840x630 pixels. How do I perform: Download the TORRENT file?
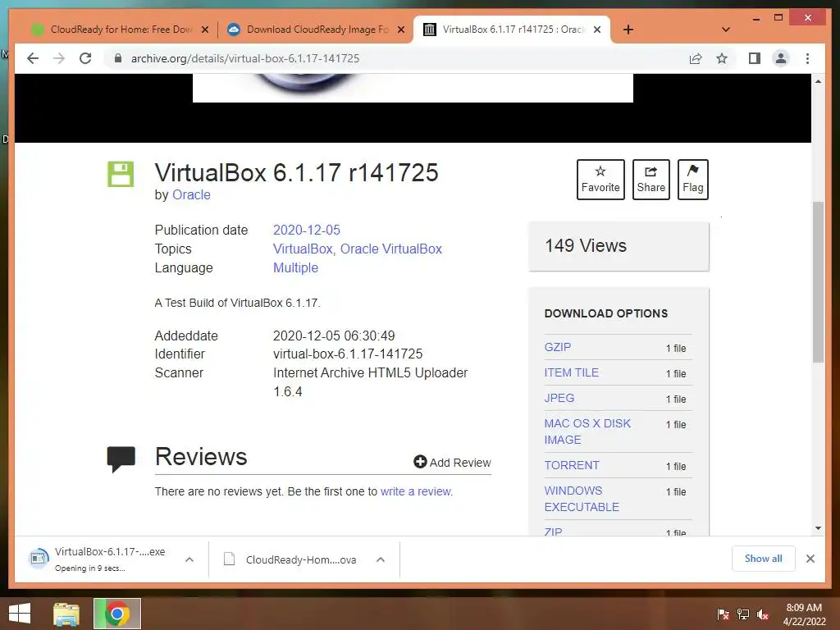[x=572, y=465]
